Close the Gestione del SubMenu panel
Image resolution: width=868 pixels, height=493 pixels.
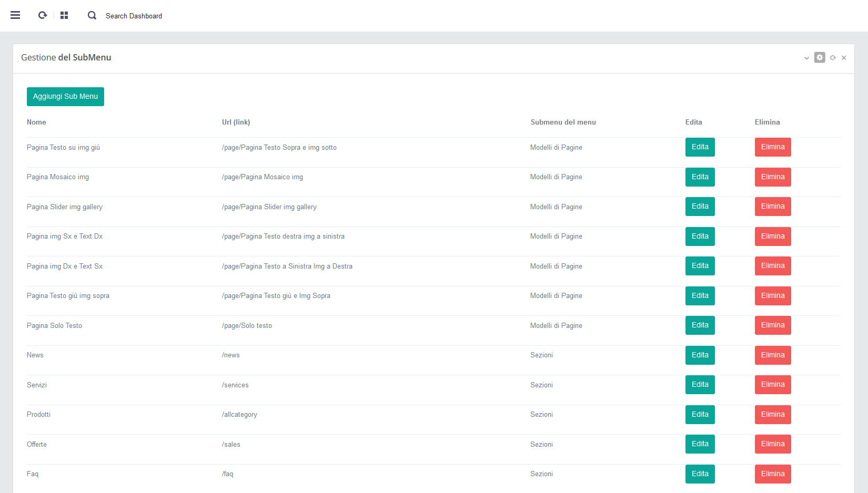click(x=844, y=58)
